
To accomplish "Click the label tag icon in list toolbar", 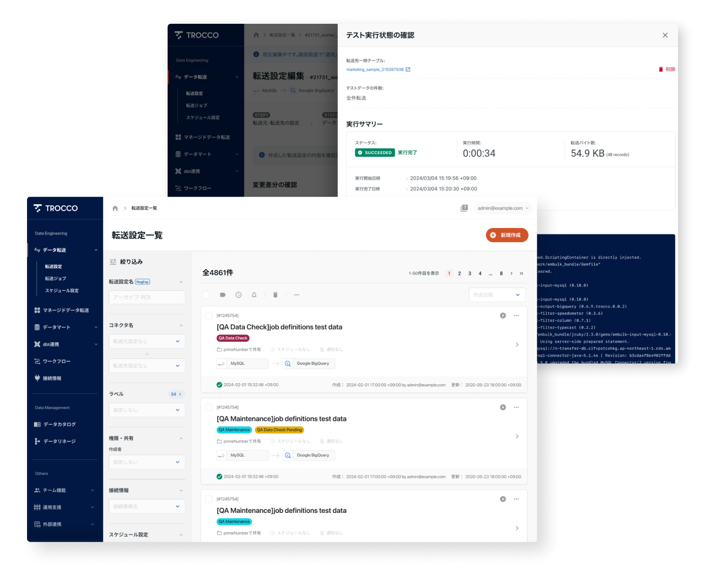I will click(x=223, y=295).
